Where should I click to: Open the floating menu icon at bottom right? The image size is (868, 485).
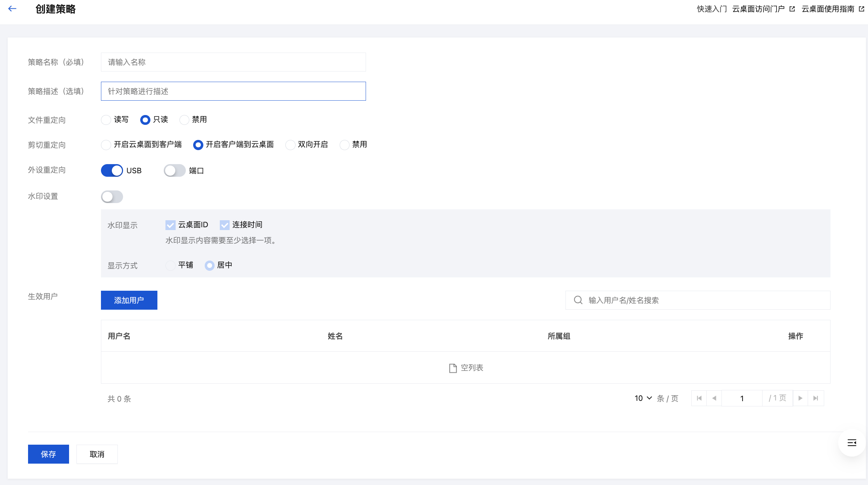[852, 443]
